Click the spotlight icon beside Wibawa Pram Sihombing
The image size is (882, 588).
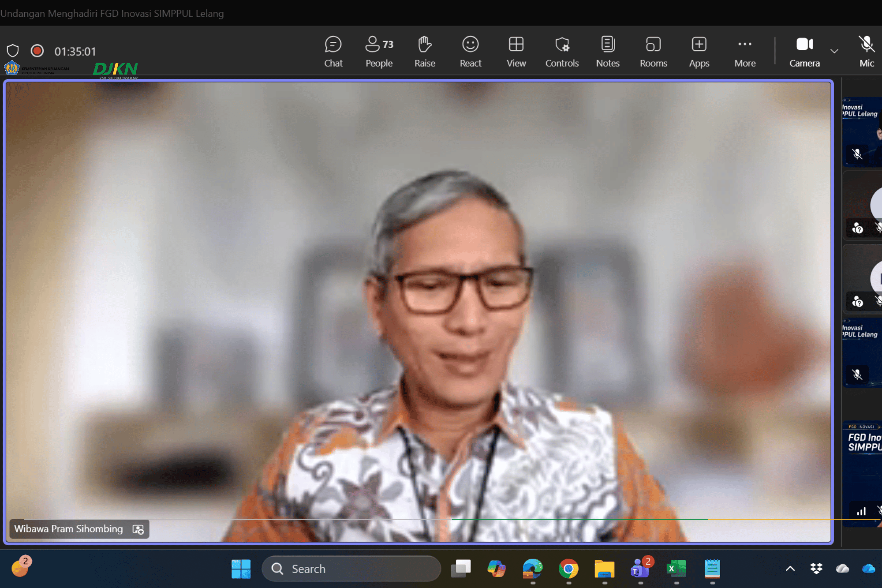(x=138, y=529)
